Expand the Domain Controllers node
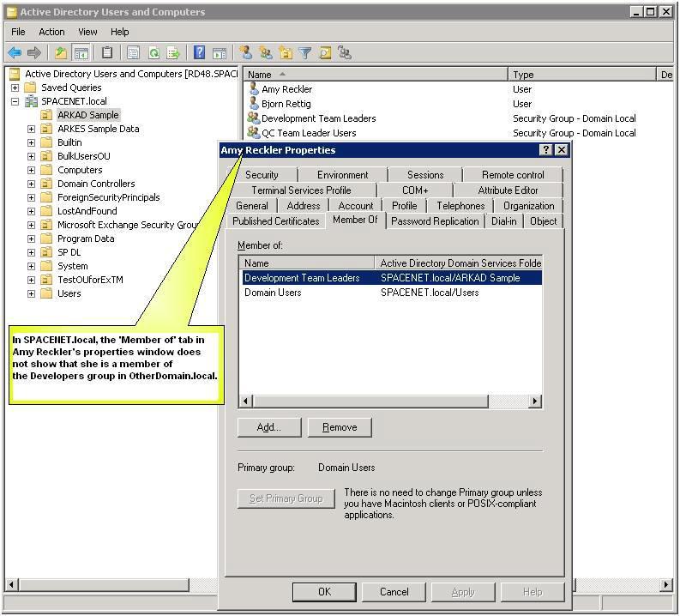This screenshot has width=680, height=616. click(31, 184)
